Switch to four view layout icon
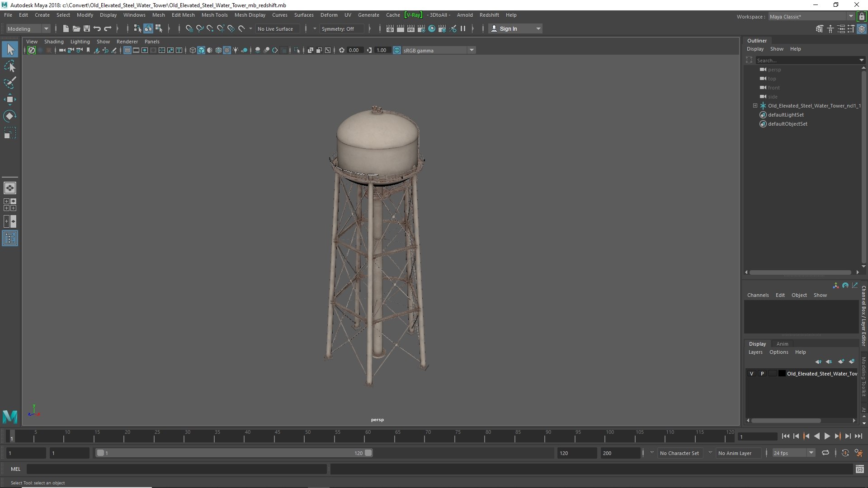The width and height of the screenshot is (868, 488). (10, 205)
